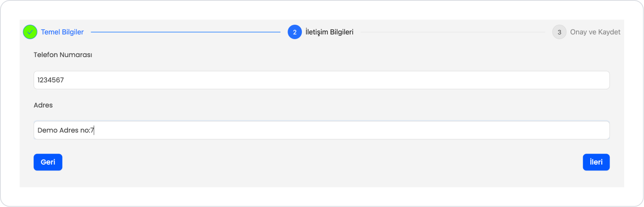Image resolution: width=644 pixels, height=207 pixels.
Task: Focus the Telefon Numarası input field
Action: pyautogui.click(x=322, y=80)
